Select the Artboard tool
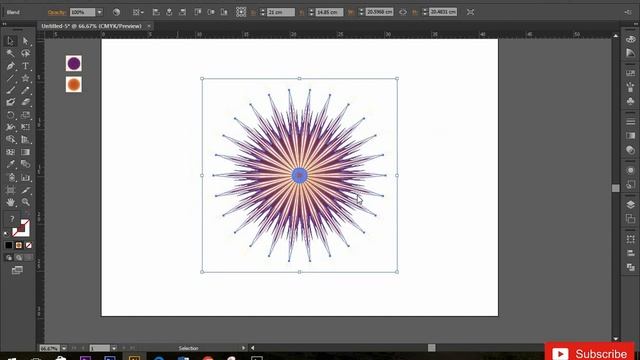Screen dimensions: 640x360 coord(11,190)
